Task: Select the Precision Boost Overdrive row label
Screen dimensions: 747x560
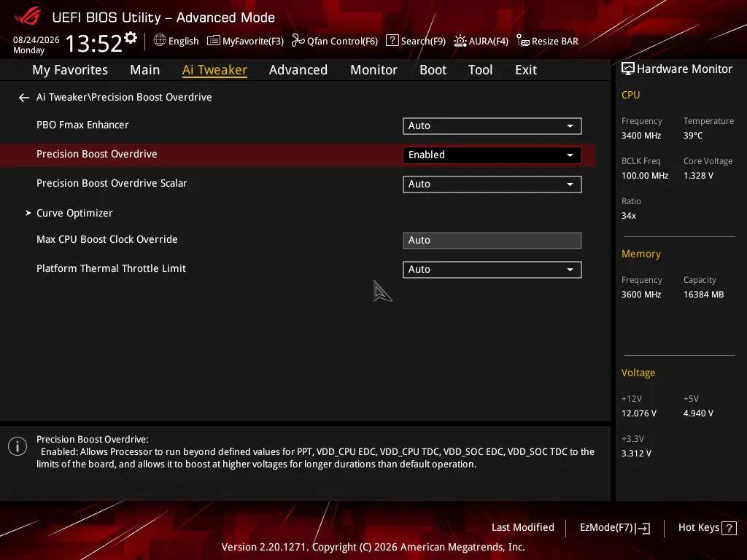Action: (97, 154)
